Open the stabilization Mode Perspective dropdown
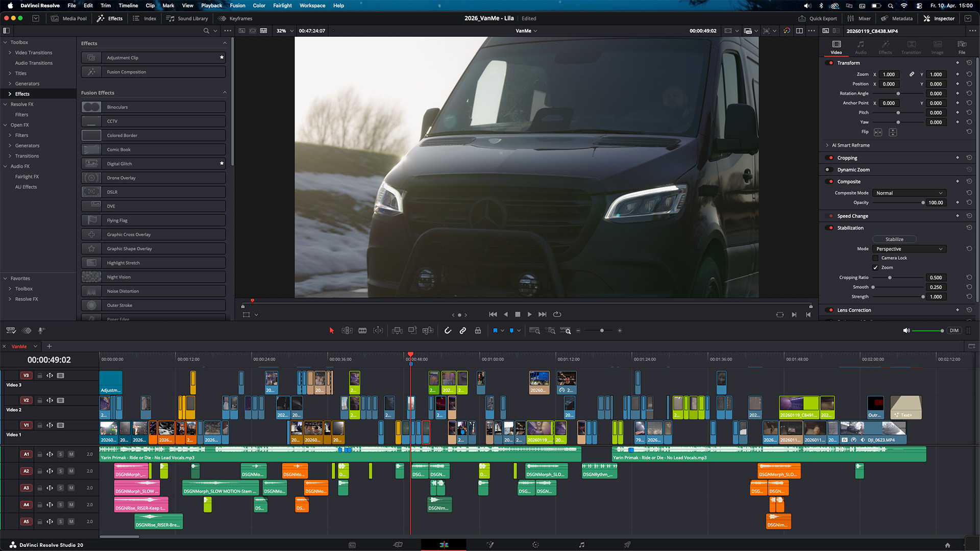Image resolution: width=980 pixels, height=551 pixels. pos(910,249)
